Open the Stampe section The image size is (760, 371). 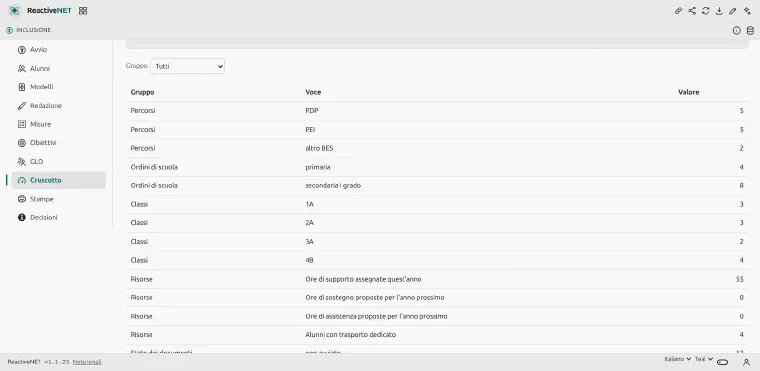[x=59, y=199]
